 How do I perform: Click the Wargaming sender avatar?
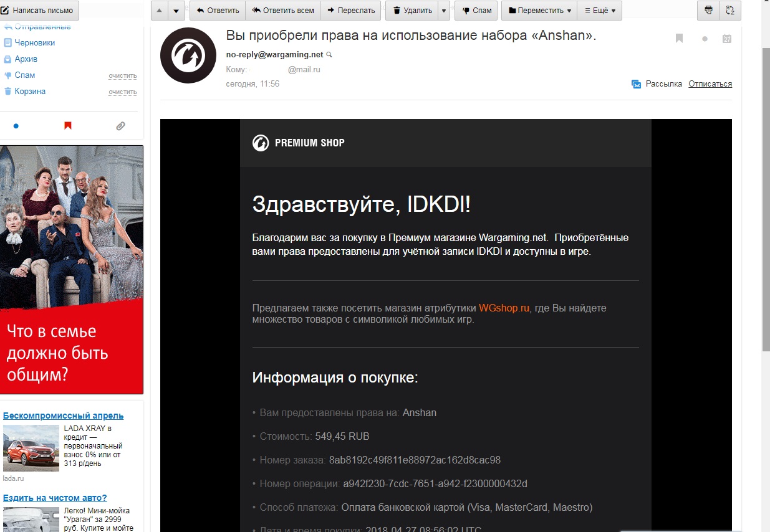coord(188,55)
